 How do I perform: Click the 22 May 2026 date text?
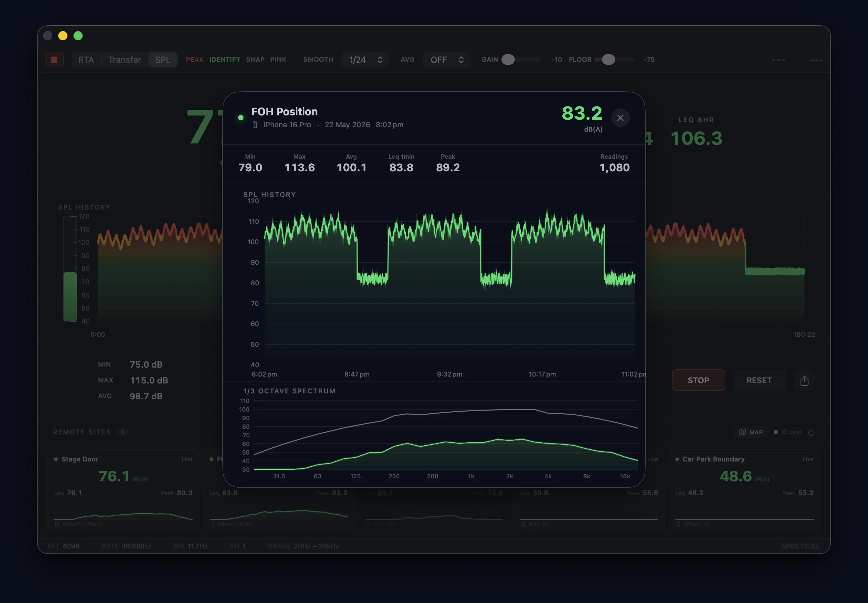[347, 125]
